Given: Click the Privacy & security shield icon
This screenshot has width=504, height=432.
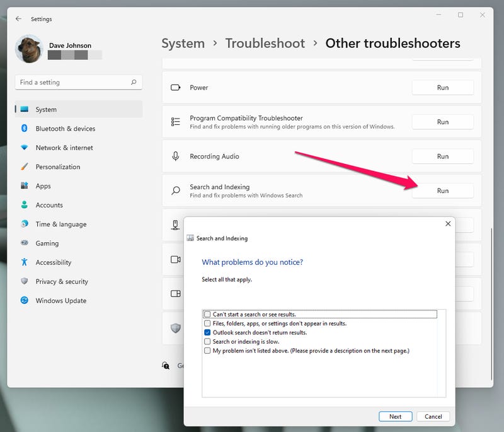Looking at the screenshot, I should coord(24,281).
